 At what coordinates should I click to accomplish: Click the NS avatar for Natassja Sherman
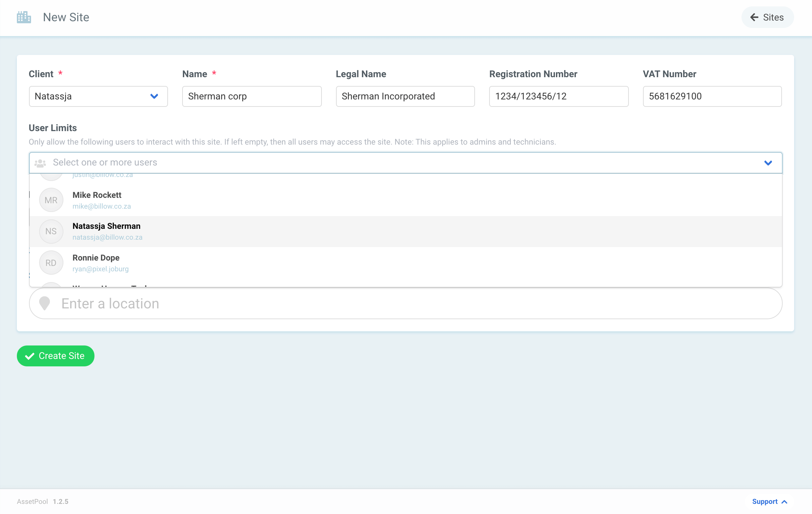[x=51, y=232]
